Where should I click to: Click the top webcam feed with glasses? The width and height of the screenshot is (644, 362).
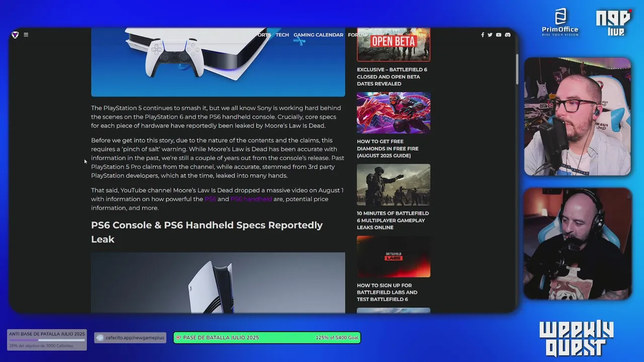(x=577, y=116)
